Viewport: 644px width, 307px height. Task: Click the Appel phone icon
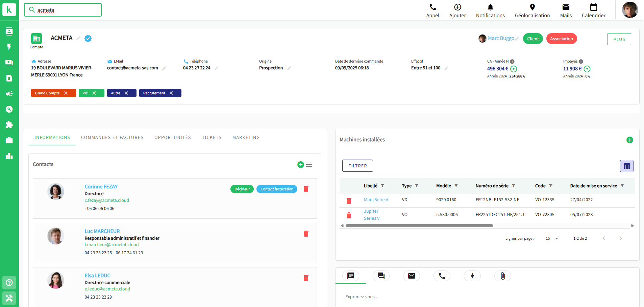click(432, 7)
